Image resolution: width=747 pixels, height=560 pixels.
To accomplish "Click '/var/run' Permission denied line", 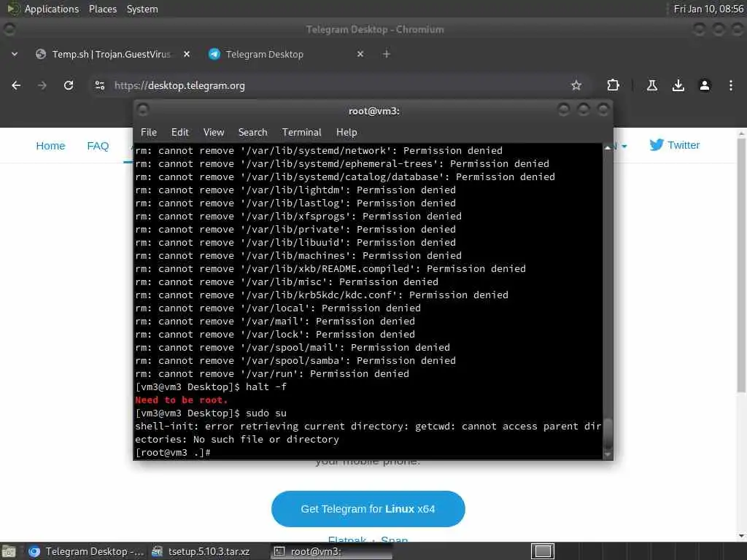I will (x=272, y=374).
